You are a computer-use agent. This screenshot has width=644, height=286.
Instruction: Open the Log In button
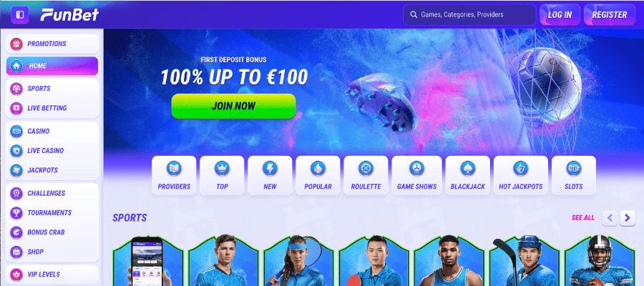tap(560, 15)
